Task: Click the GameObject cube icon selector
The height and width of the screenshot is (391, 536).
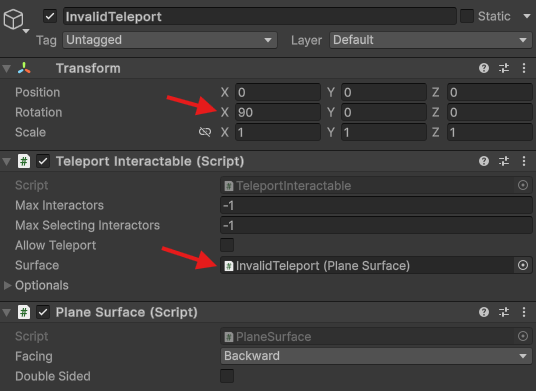Action: coord(14,19)
